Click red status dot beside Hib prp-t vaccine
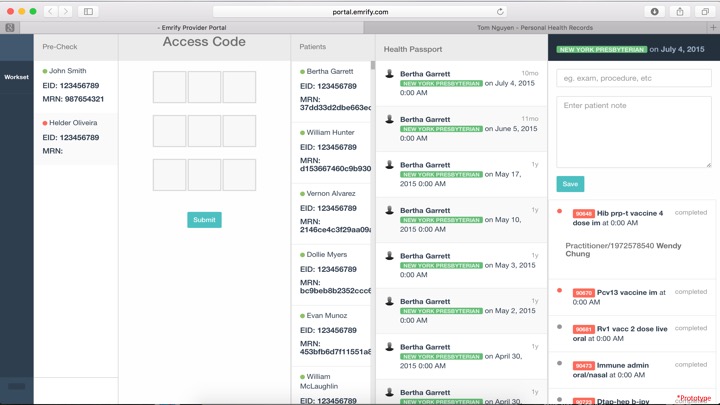 [x=559, y=211]
